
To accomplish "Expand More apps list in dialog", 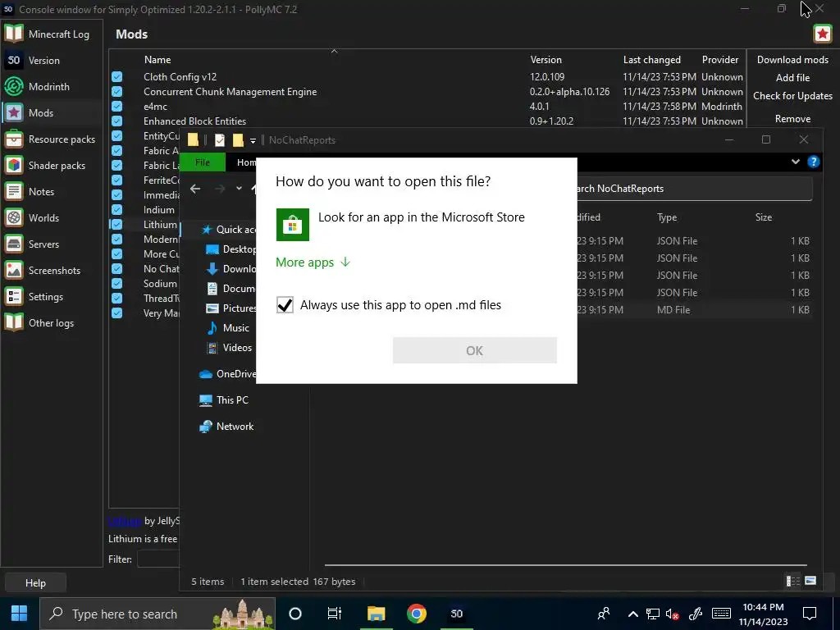I will tap(313, 262).
